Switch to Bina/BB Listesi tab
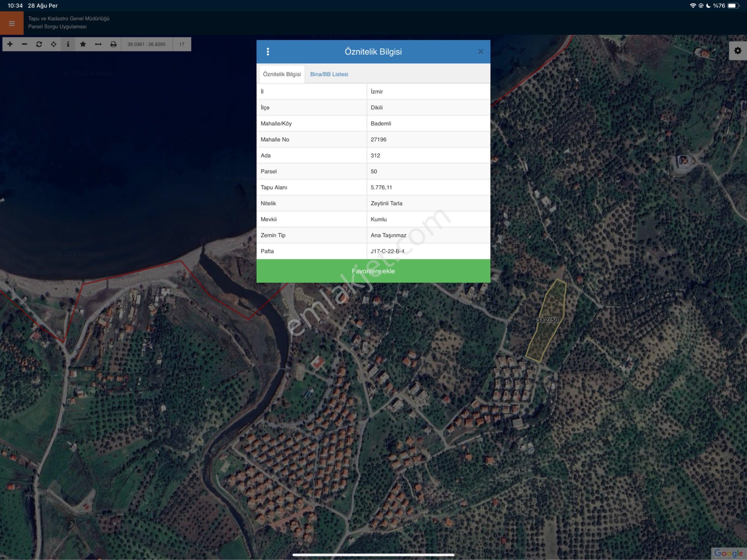 point(329,74)
